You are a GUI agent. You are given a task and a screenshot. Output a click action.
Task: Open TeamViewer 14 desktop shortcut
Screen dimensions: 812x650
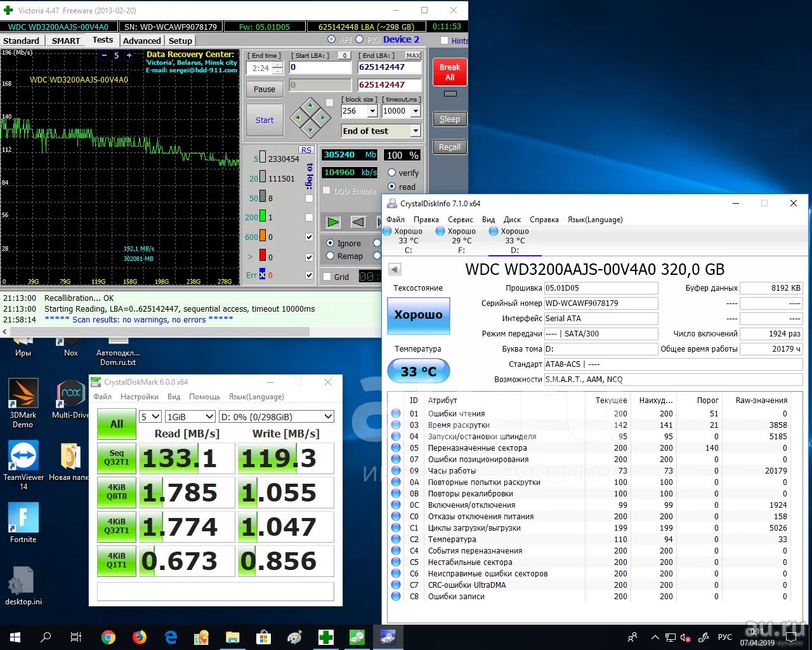click(23, 465)
